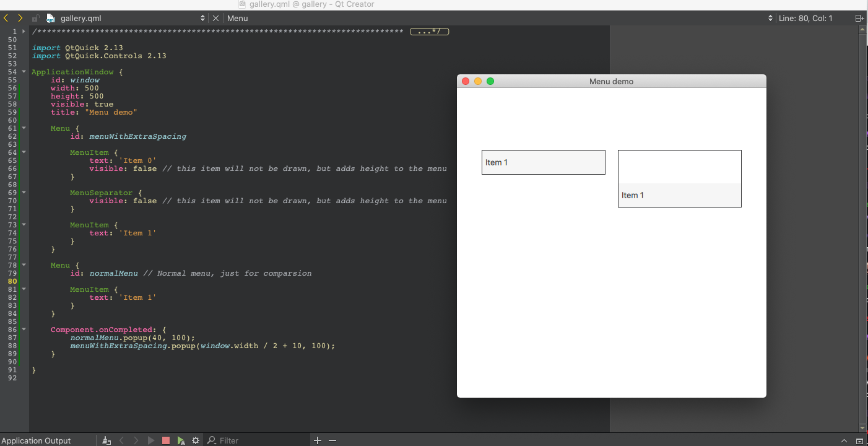
Task: Collapse the MenuItem block at line 64
Action: [24, 152]
